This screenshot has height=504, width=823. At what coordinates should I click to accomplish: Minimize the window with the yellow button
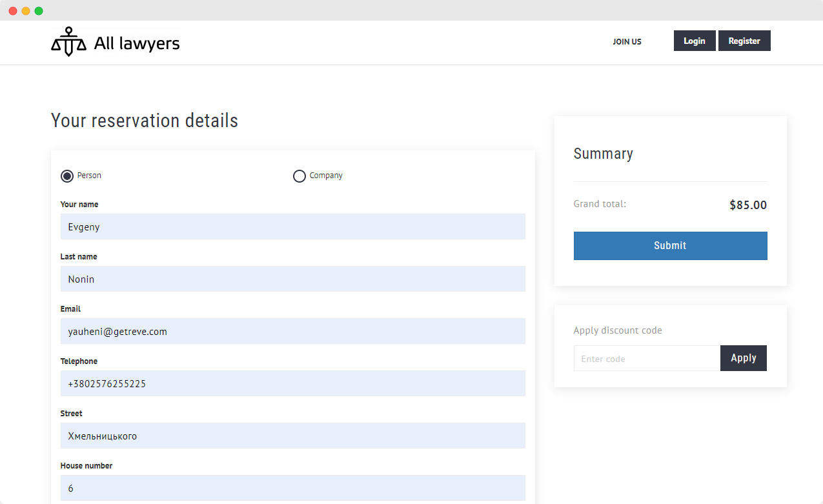click(26, 11)
